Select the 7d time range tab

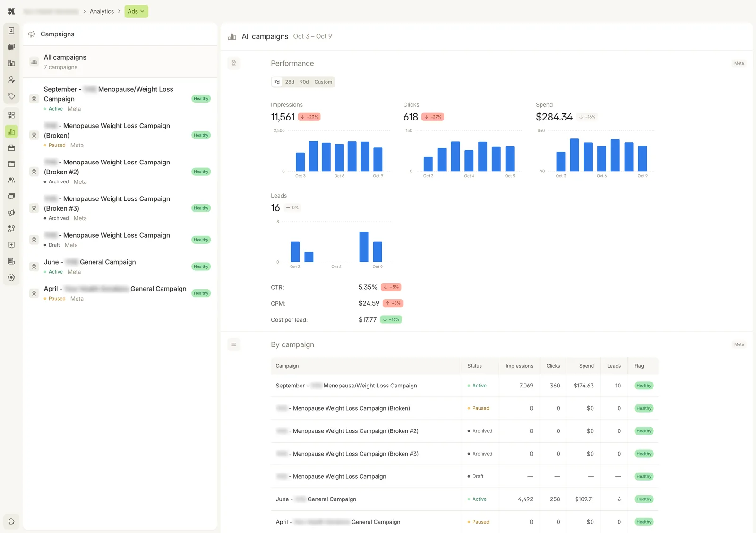[277, 82]
